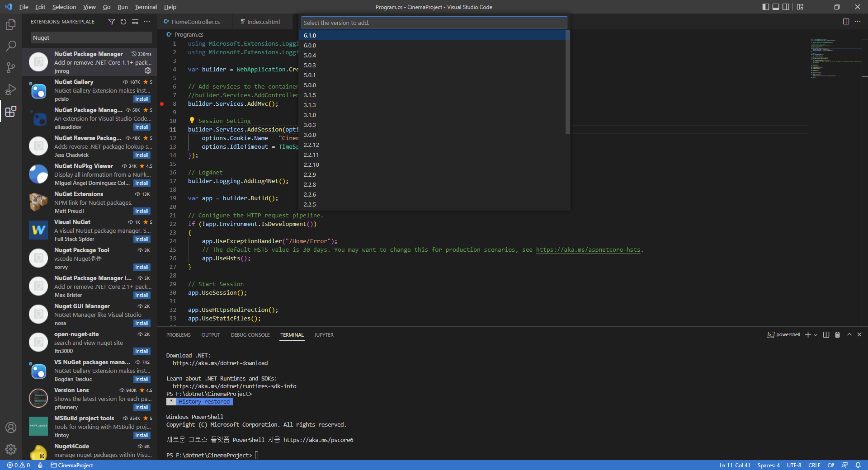Select version 2.2.5 at list bottom
Viewport: 868px width, 470px height.
(x=432, y=204)
